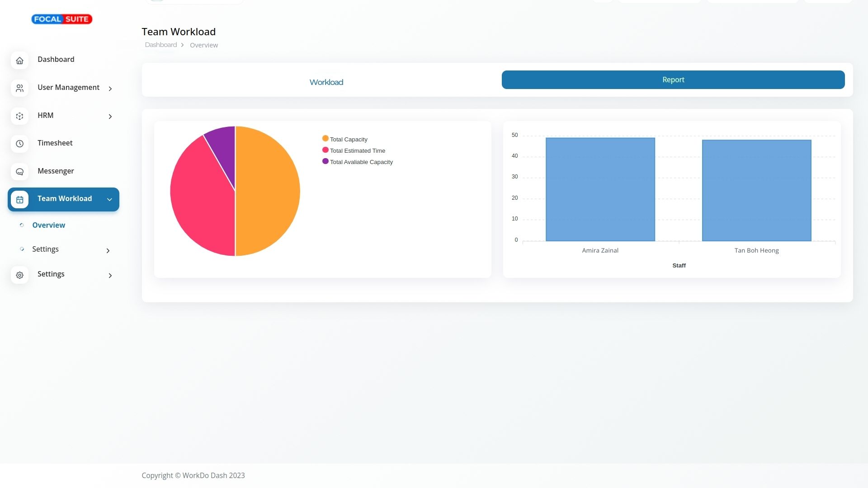Toggle Total Estimated Time legend item
Image resolution: width=868 pixels, height=488 pixels.
click(x=357, y=150)
